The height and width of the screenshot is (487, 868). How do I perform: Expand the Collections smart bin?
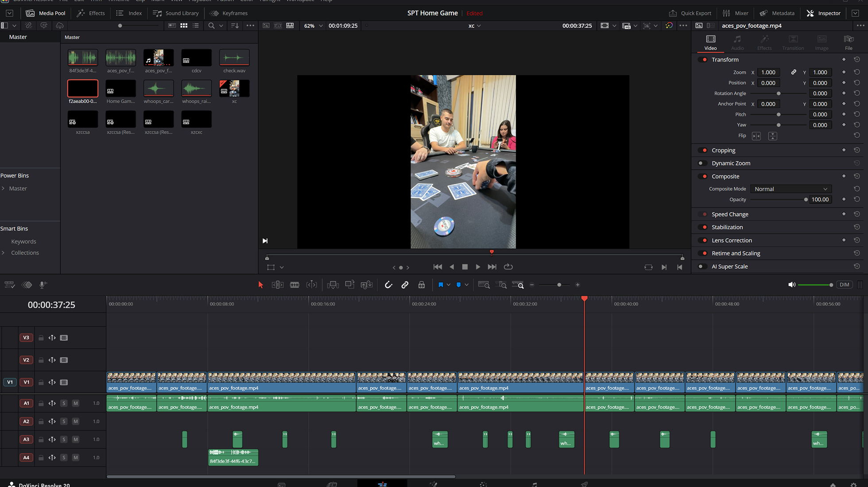[4, 253]
